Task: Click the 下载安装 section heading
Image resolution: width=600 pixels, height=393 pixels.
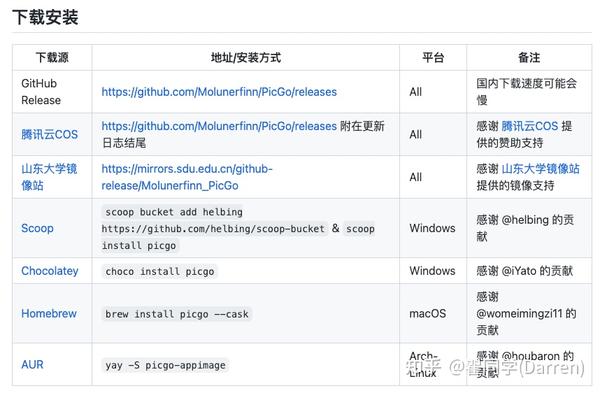Action: coord(45,17)
